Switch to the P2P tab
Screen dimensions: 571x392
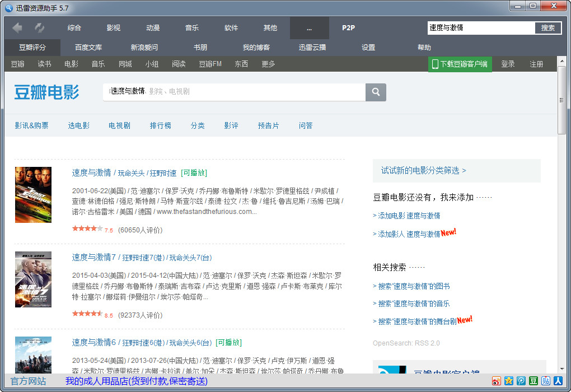(349, 27)
